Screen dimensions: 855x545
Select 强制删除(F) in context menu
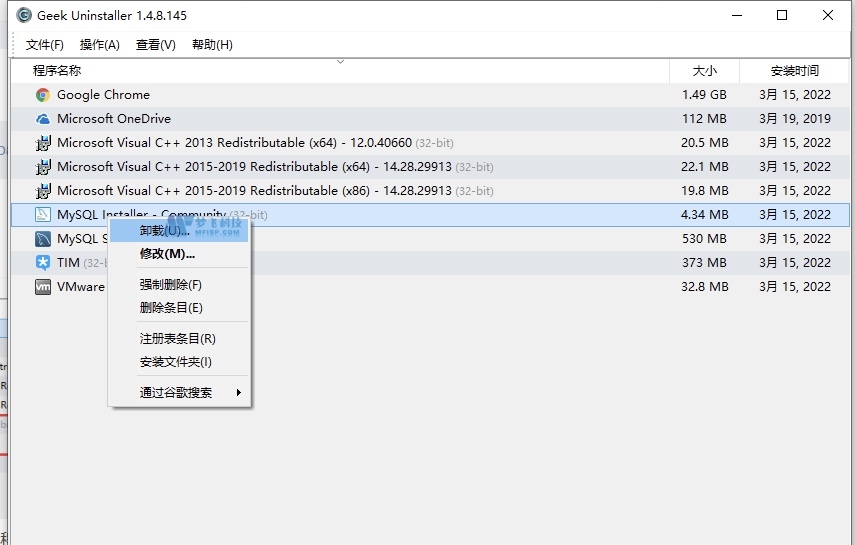[x=179, y=285]
